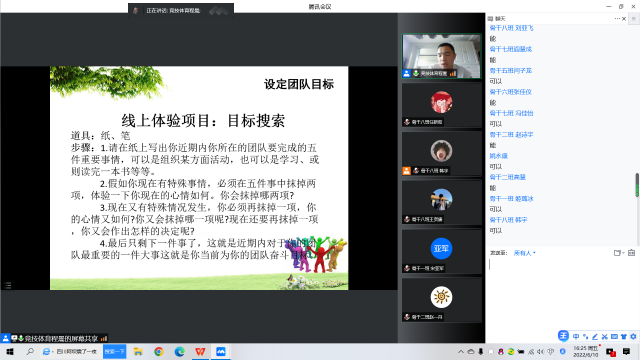Open Windows taskbar search
640x360 pixels.
tap(30, 351)
